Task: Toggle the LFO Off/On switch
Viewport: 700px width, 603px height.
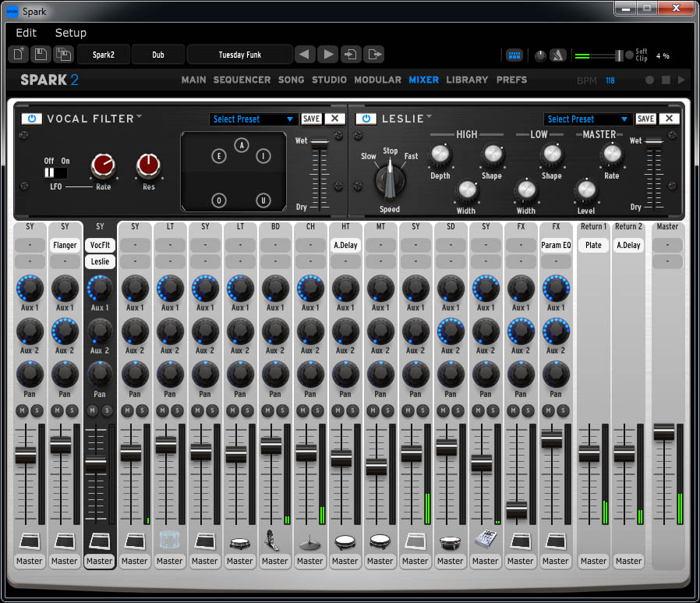Action: pyautogui.click(x=55, y=172)
